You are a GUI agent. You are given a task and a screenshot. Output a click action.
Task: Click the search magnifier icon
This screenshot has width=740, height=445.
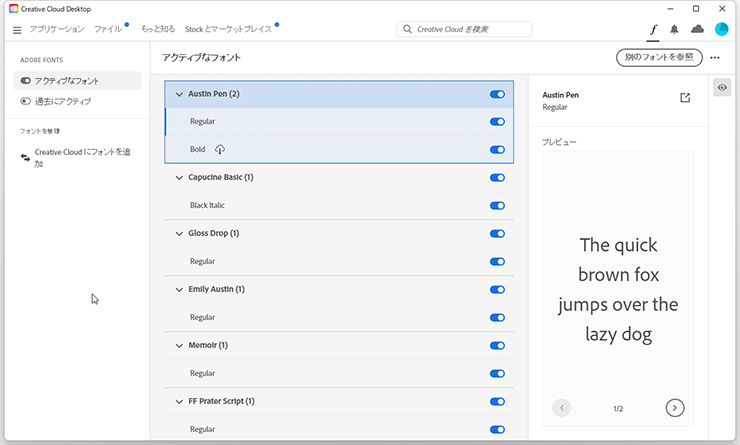[x=407, y=29]
